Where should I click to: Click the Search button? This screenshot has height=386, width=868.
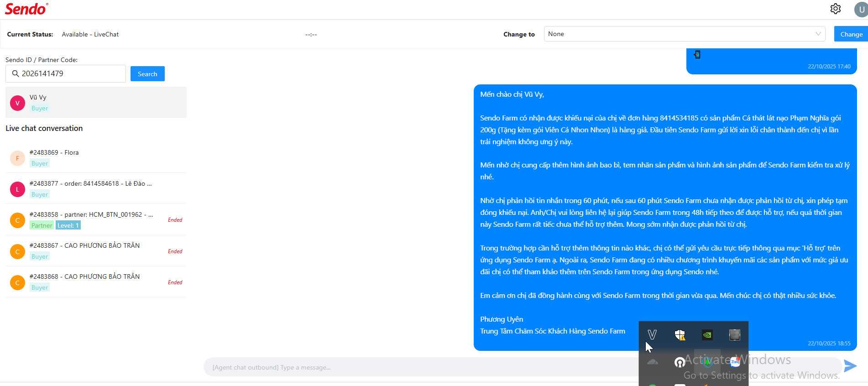(x=147, y=74)
